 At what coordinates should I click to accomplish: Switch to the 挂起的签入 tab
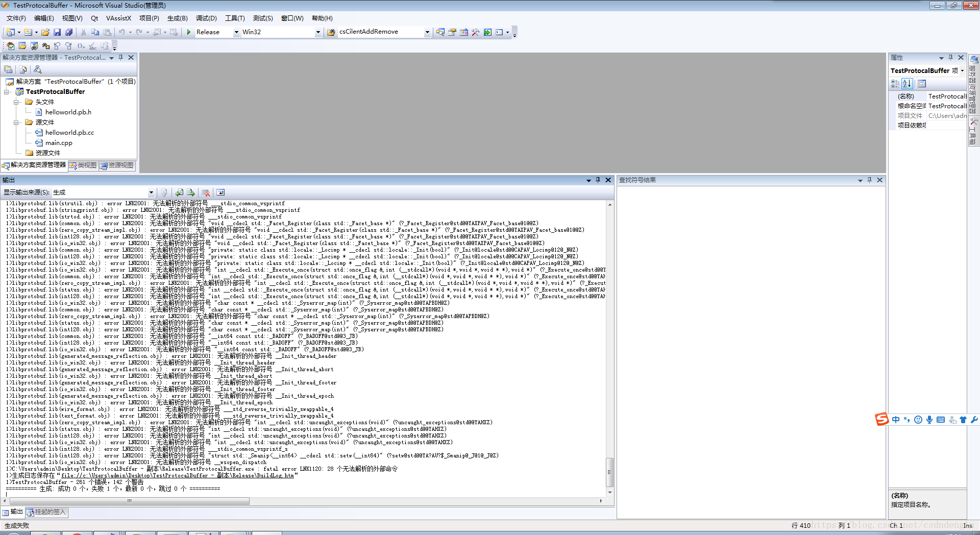pyautogui.click(x=46, y=512)
